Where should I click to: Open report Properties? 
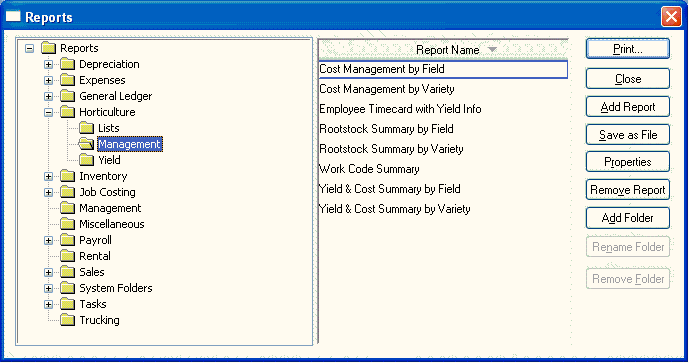click(627, 162)
